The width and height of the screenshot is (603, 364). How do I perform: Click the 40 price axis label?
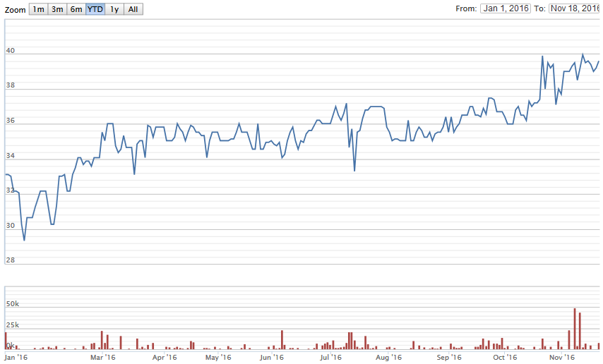(11, 51)
